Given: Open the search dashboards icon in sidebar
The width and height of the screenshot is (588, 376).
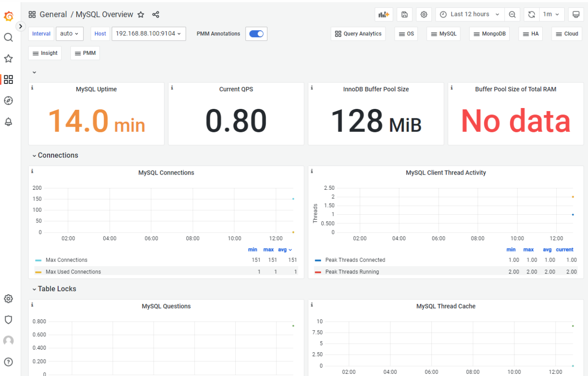Looking at the screenshot, I should [x=8, y=37].
